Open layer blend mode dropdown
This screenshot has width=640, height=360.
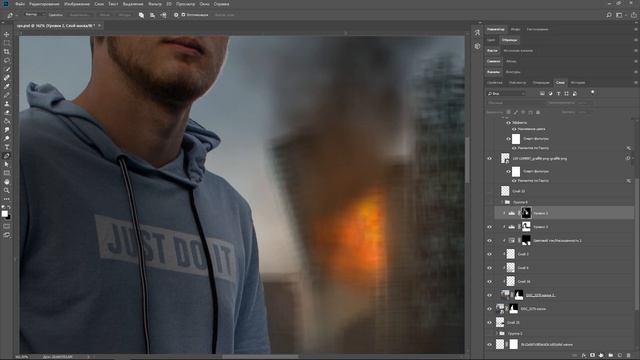click(516, 103)
